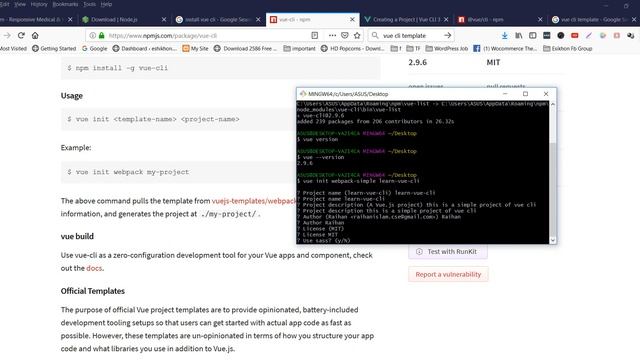The height and width of the screenshot is (360, 640).
Task: Click the Firefox reload page button
Action: 21,36
